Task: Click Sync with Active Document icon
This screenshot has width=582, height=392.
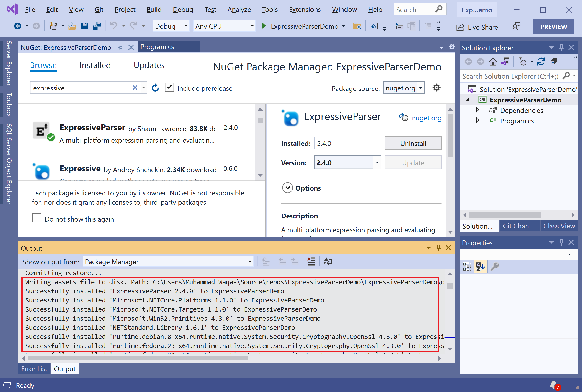Action: 541,62
